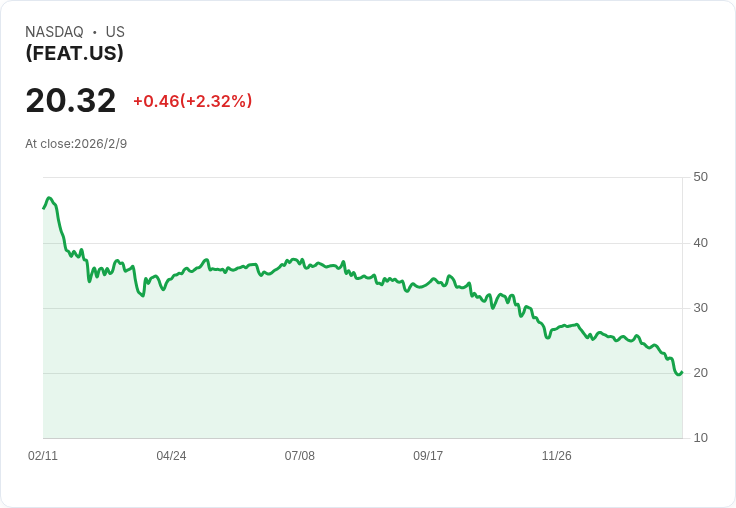Viewport: 736px width, 508px height.
Task: Click the separator dot between NASDAQ and US
Action: coord(95,32)
